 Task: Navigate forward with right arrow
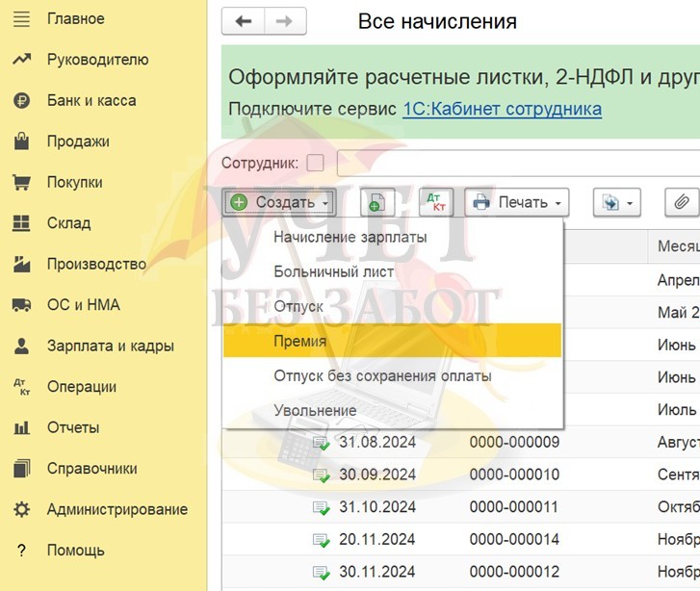click(285, 21)
